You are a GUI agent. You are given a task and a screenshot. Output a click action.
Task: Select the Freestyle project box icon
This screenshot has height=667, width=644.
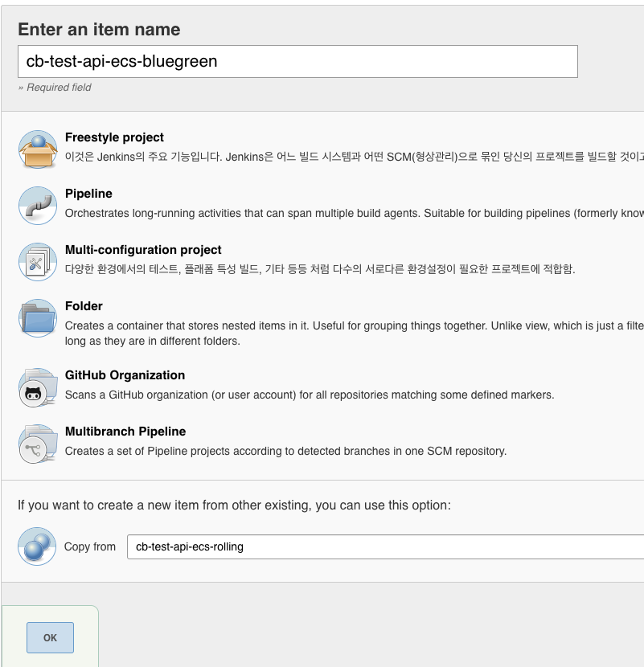pyautogui.click(x=38, y=149)
